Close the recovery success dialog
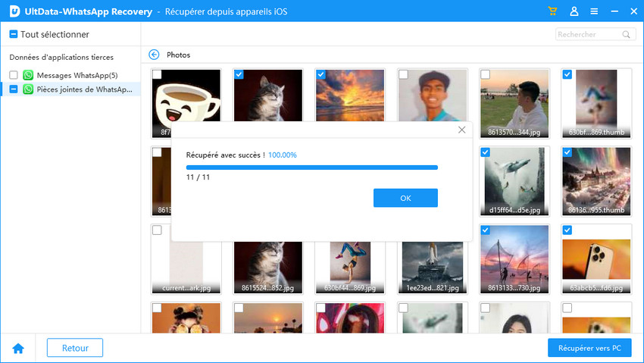Image resolution: width=644 pixels, height=363 pixels. click(x=461, y=130)
